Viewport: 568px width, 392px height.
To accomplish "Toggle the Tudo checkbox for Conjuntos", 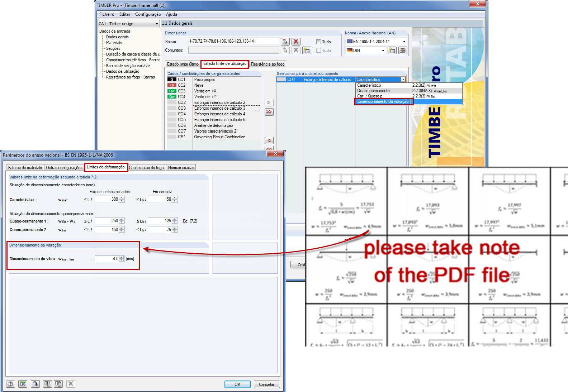I will 318,51.
